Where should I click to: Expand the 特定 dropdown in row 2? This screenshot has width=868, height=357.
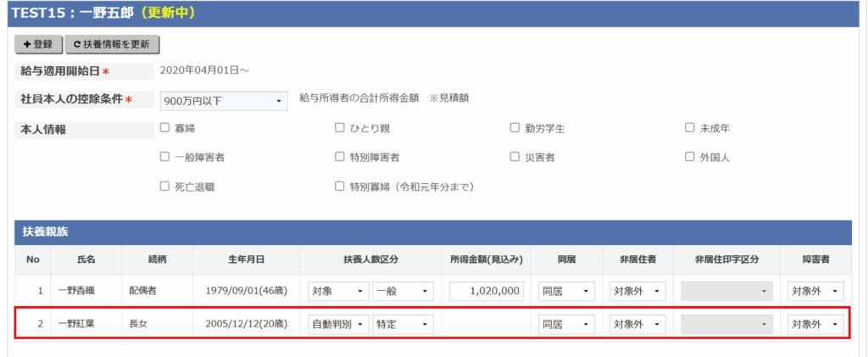[x=403, y=324]
